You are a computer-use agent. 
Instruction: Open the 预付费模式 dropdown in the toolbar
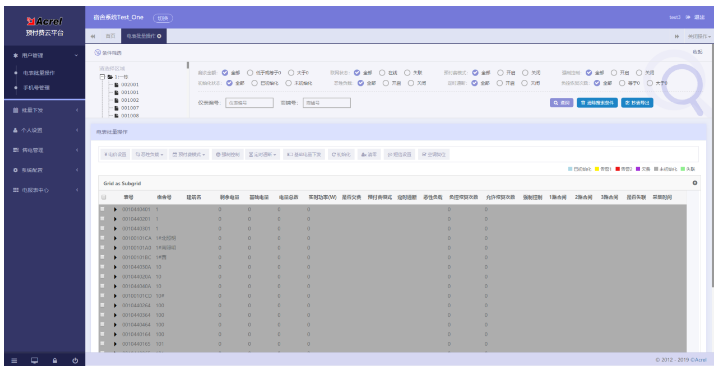[x=189, y=155]
